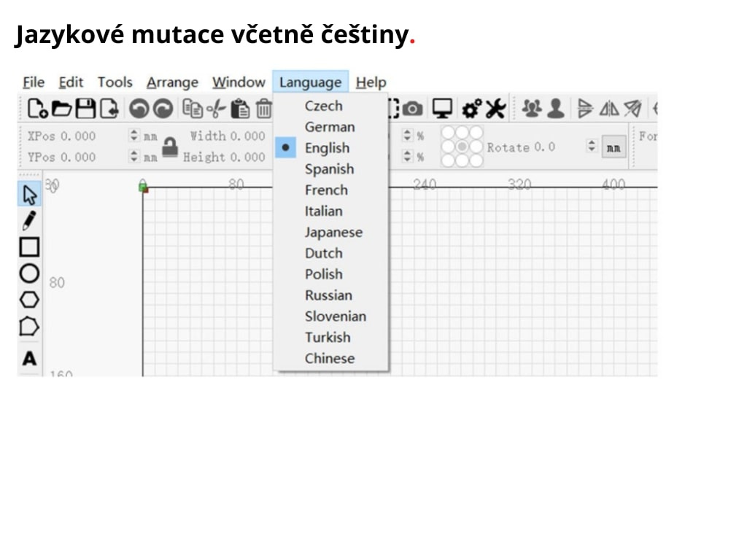Viewport: 747px width, 560px height.
Task: Flip selection horizontally with mirrored triangles icon
Action: pyautogui.click(x=609, y=109)
